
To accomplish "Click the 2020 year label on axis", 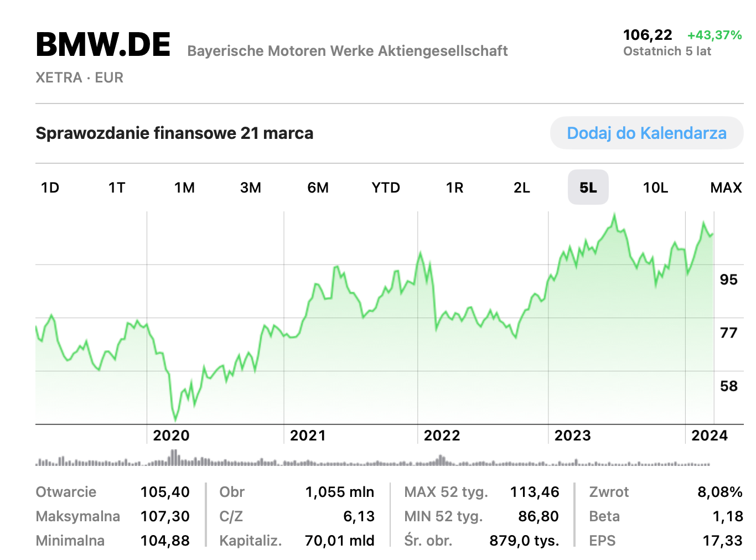I will pyautogui.click(x=171, y=435).
